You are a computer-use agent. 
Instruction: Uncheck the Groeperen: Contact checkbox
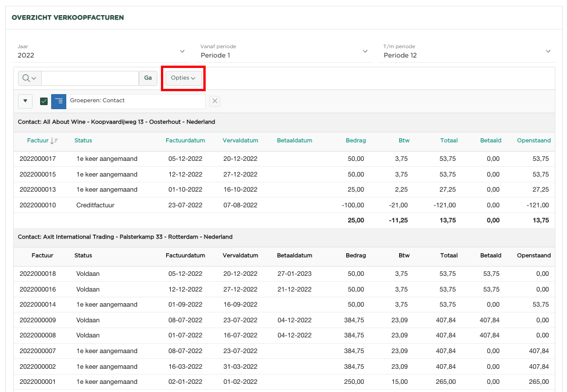tap(44, 101)
